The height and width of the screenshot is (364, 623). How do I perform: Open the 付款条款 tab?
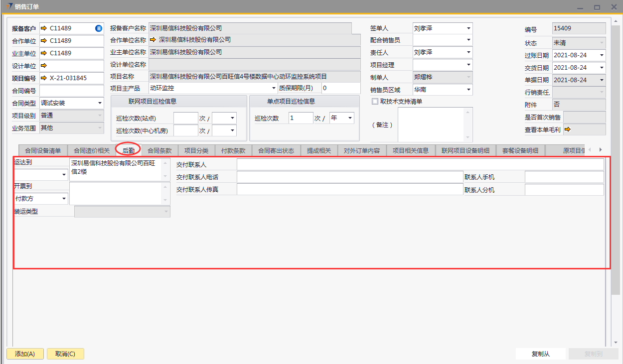(233, 150)
